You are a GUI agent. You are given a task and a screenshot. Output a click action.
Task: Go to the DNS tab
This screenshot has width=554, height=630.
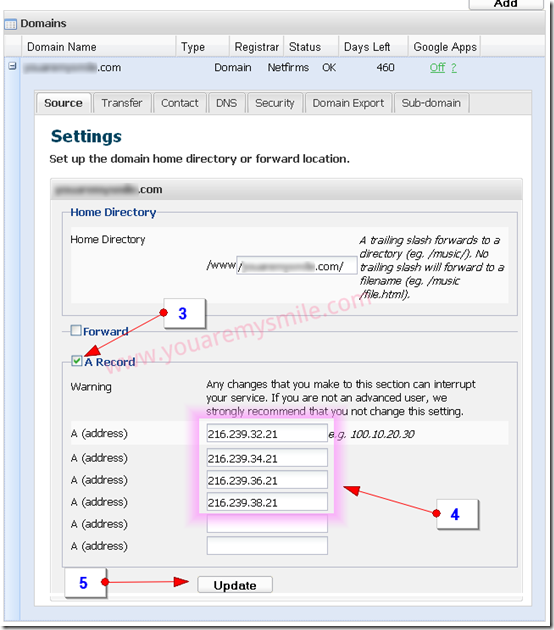coord(227,103)
